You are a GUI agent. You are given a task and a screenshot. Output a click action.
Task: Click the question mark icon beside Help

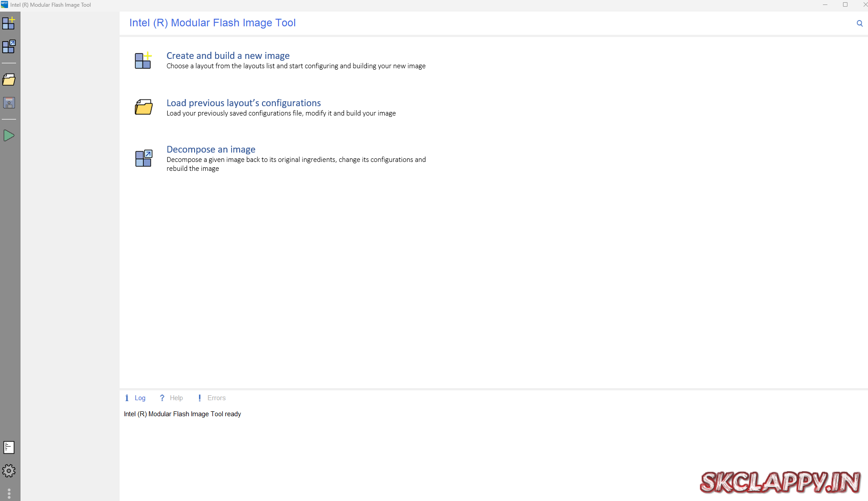(162, 398)
